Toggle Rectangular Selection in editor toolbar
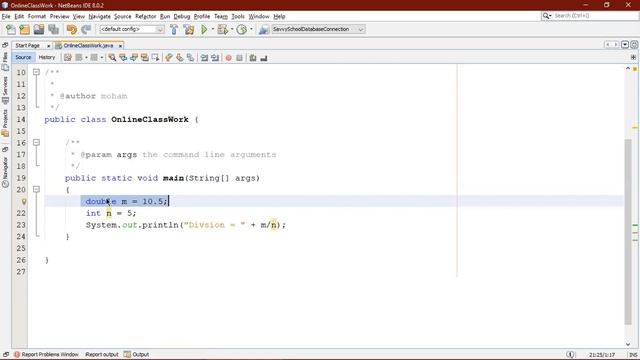This screenshot has width=640, height=360. point(156,58)
